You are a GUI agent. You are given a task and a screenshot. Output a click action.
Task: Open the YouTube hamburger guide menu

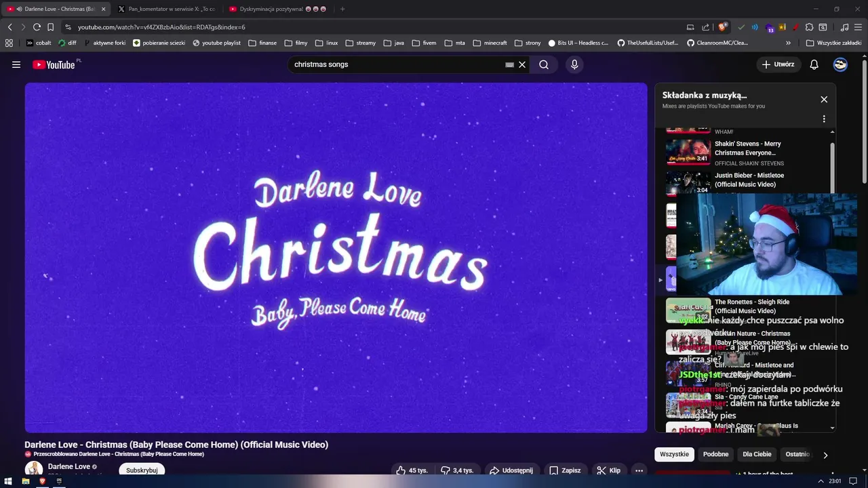tap(16, 64)
